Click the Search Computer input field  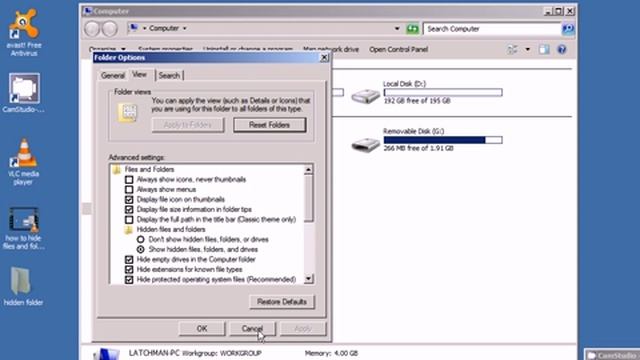point(492,29)
